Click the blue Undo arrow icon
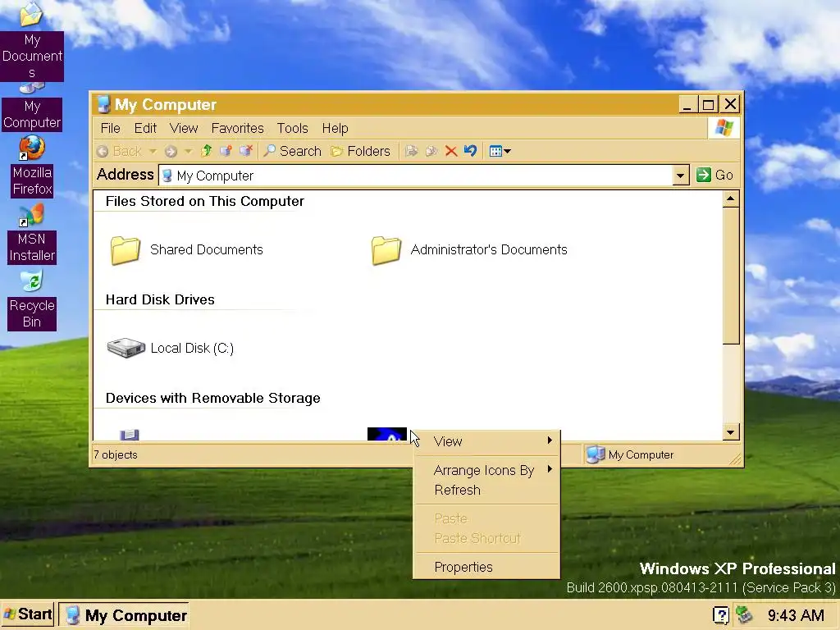The width and height of the screenshot is (840, 630). 470,151
